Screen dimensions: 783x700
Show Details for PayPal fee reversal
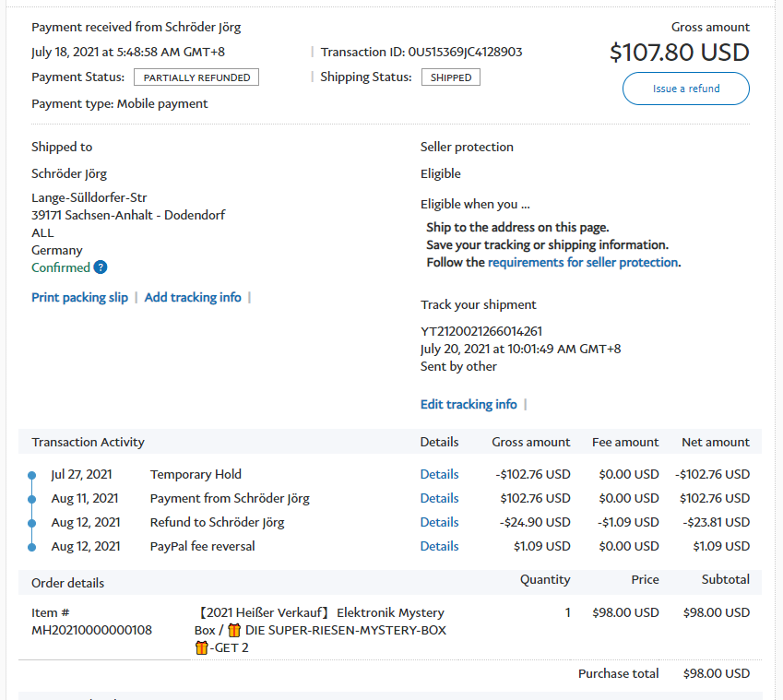click(439, 546)
